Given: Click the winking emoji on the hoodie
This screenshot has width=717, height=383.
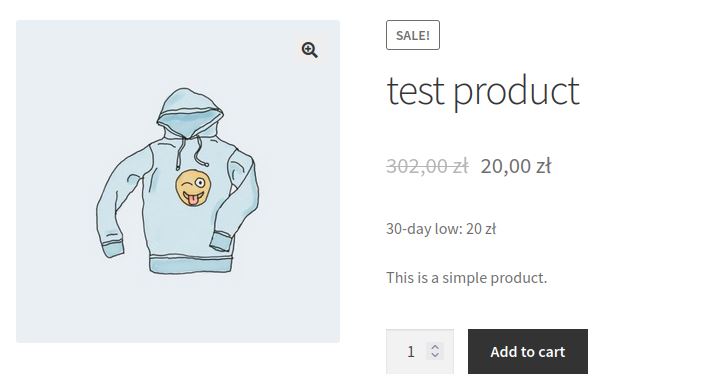Looking at the screenshot, I should [x=193, y=187].
